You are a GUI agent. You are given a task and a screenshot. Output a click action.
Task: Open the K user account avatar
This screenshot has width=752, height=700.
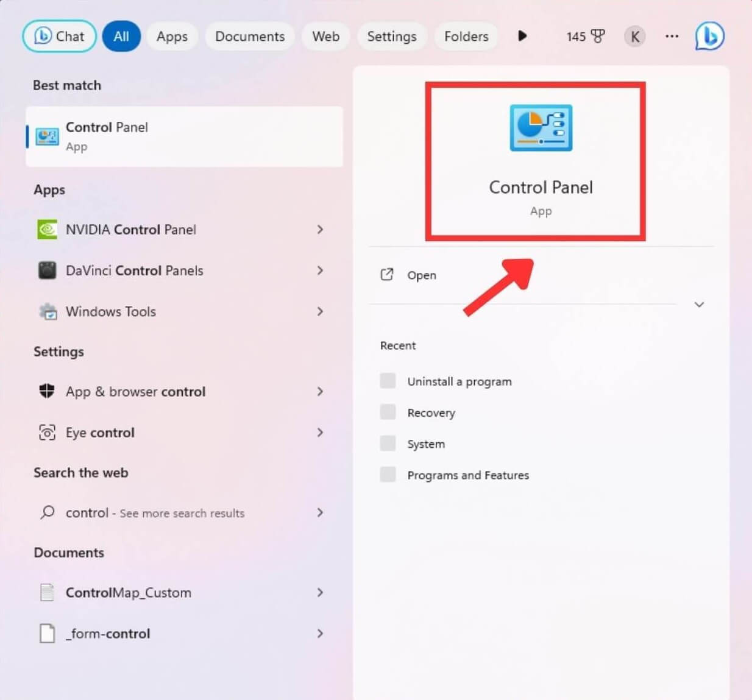[x=634, y=37]
